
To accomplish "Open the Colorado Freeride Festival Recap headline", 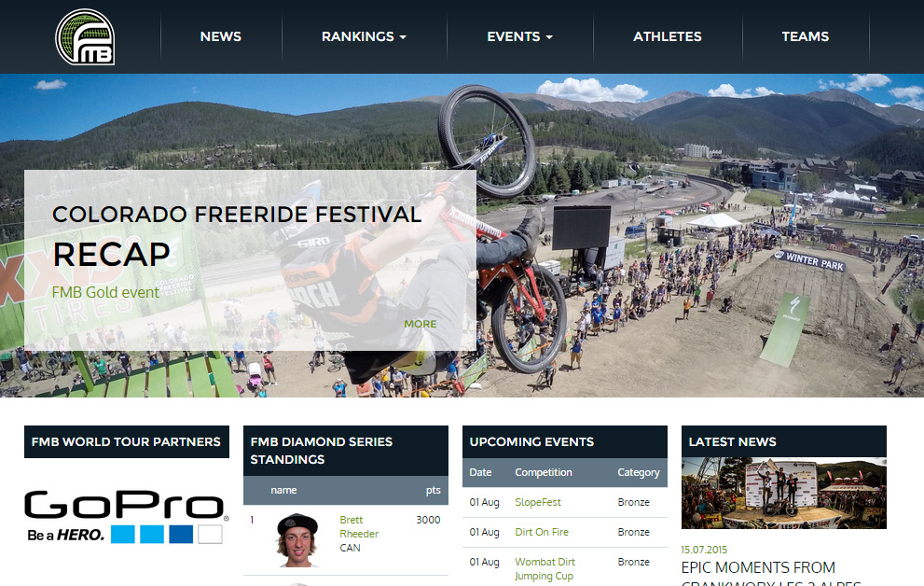I will 237,235.
